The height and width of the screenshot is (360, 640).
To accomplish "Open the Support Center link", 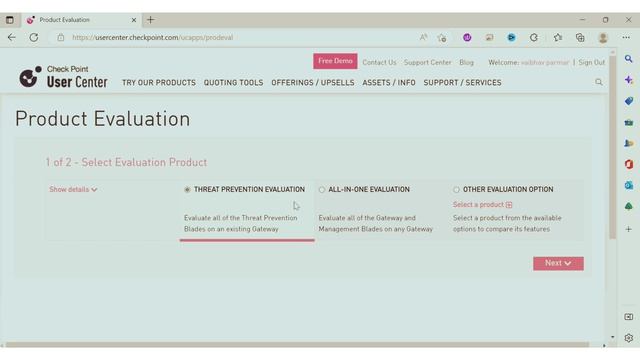I will coord(428,62).
